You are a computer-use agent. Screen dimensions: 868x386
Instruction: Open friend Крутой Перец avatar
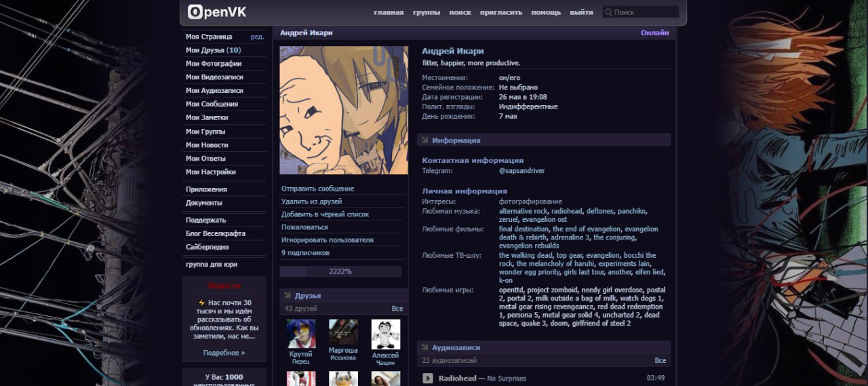(301, 334)
